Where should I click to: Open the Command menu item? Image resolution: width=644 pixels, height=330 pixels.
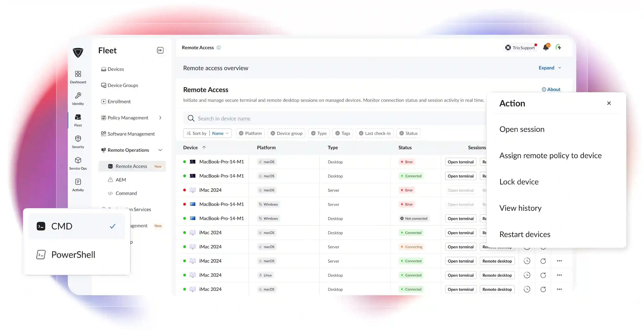122,193
